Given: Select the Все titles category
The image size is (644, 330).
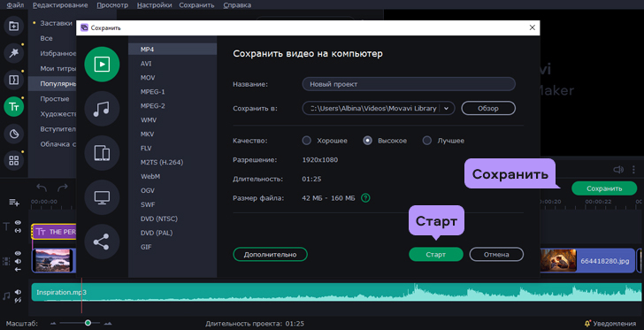Looking at the screenshot, I should pyautogui.click(x=46, y=38).
